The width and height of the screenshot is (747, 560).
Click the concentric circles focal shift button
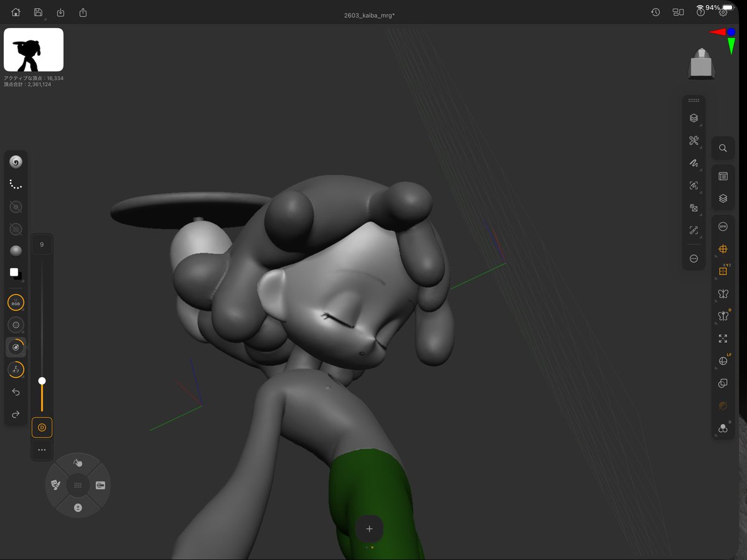(16, 325)
